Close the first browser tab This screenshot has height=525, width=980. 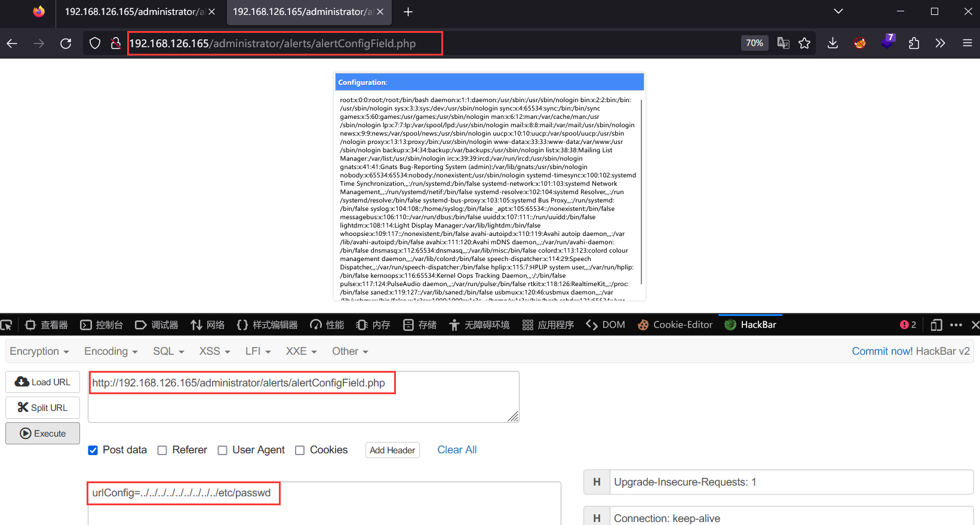(x=211, y=12)
